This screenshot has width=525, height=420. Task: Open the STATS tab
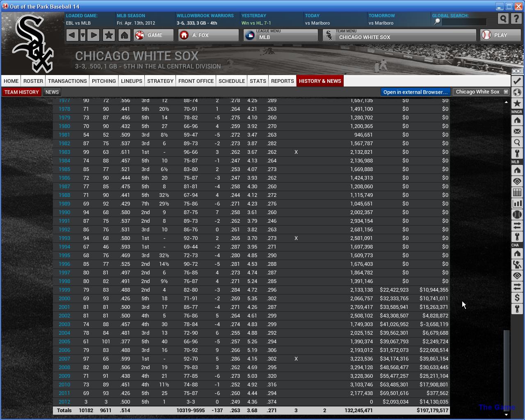point(258,81)
